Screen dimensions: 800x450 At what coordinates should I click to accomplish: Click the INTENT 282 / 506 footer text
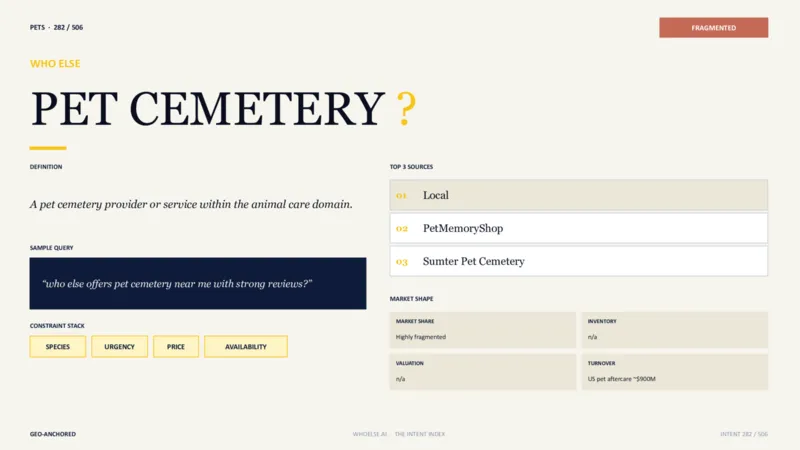click(x=744, y=434)
